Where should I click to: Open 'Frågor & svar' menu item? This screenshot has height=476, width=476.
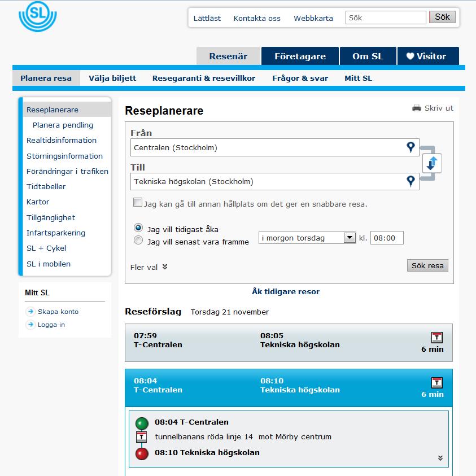pyautogui.click(x=300, y=78)
